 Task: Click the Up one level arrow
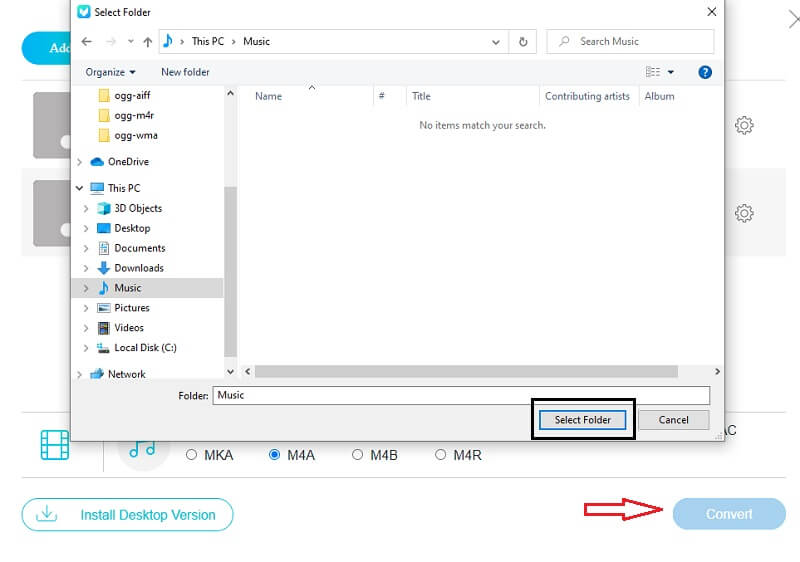point(148,42)
